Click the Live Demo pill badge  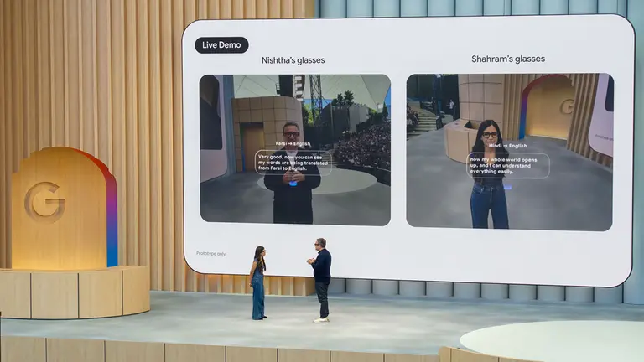221,44
